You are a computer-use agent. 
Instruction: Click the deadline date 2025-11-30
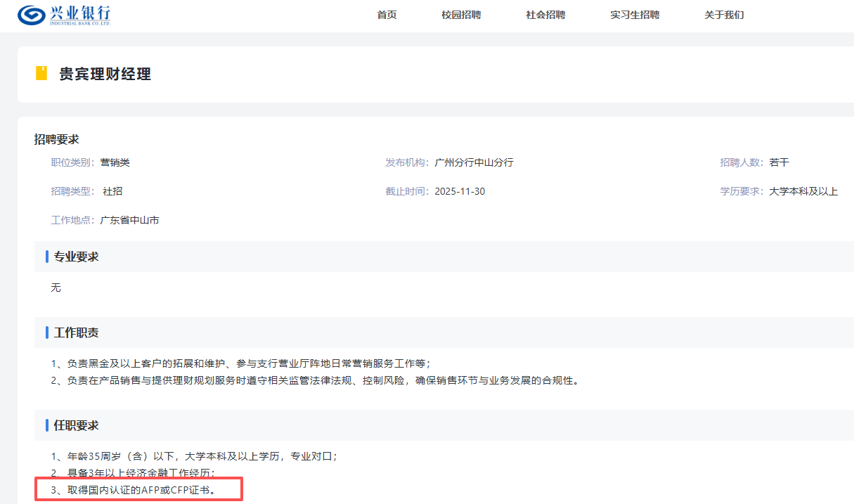click(460, 191)
